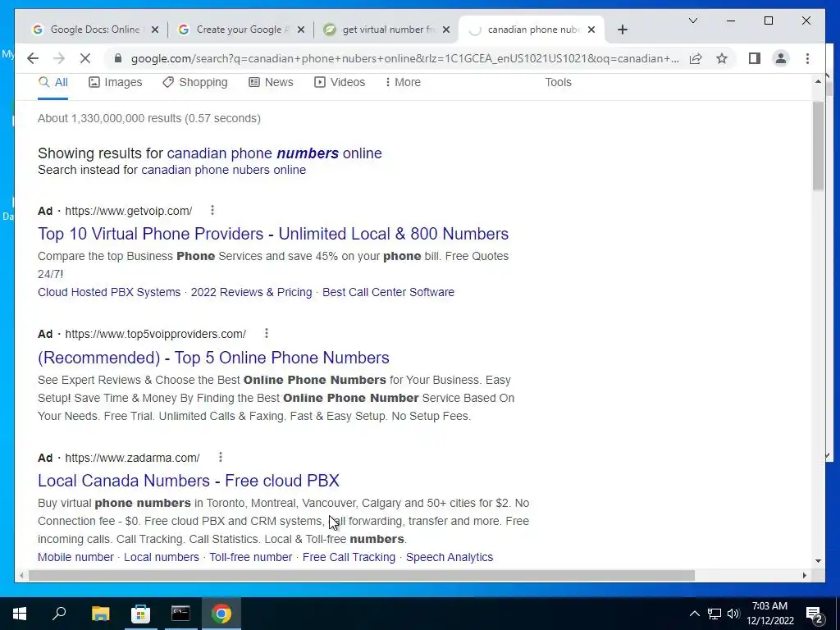
Task: Bookmark this page with star icon
Action: pos(722,58)
